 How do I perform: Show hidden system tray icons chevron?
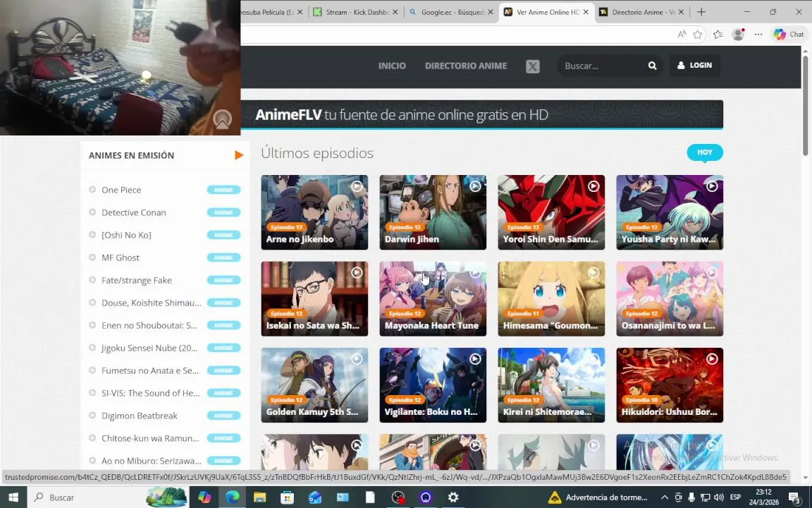[x=665, y=497]
